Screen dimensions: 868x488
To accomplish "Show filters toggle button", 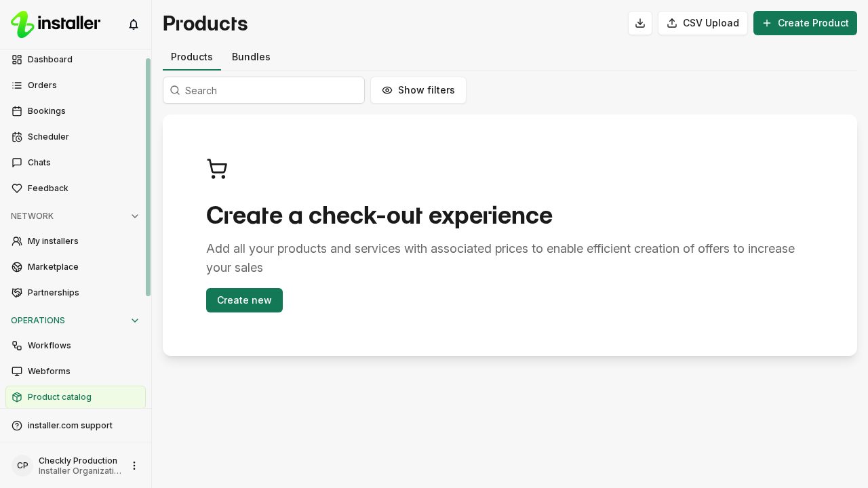I will (418, 90).
